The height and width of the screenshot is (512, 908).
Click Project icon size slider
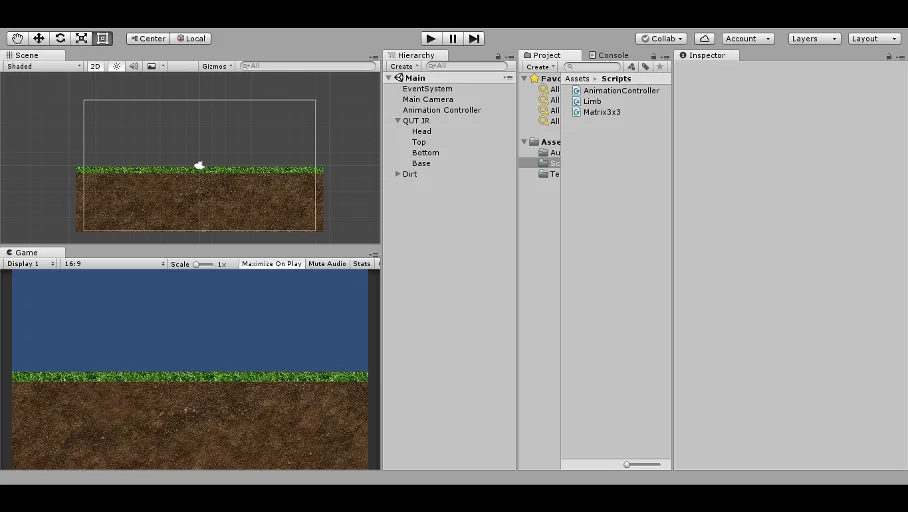coord(642,465)
